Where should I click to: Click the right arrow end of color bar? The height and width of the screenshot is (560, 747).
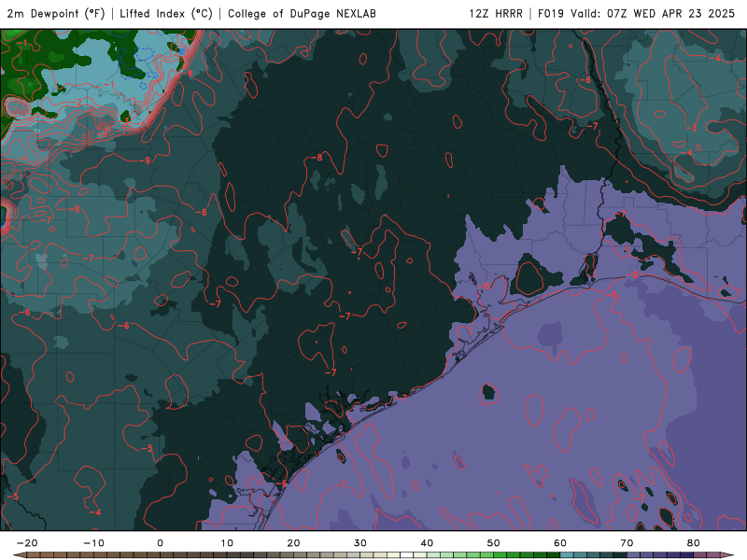tap(727, 555)
